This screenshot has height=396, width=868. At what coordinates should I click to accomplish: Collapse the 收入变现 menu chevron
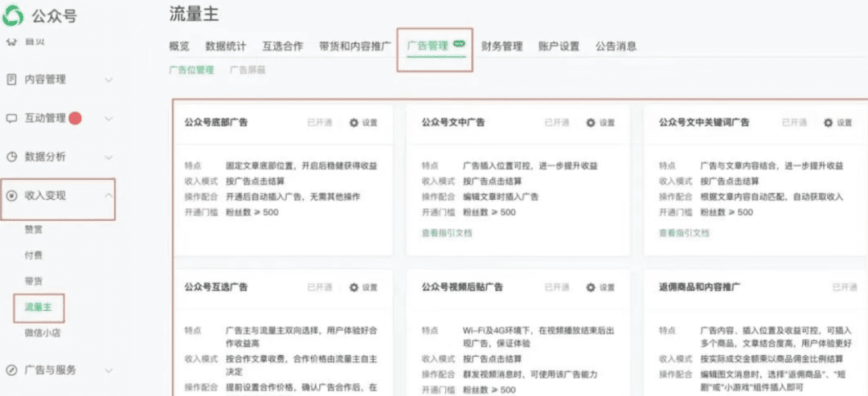[x=108, y=196]
